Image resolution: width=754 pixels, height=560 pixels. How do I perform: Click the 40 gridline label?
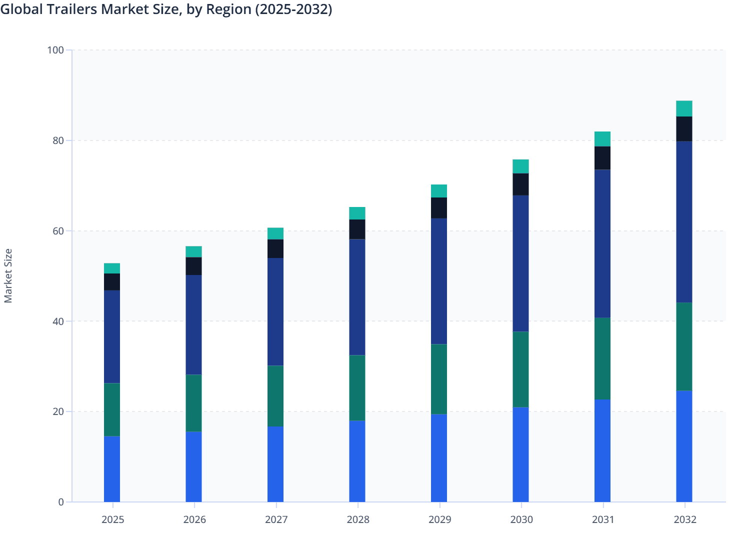[x=56, y=320]
